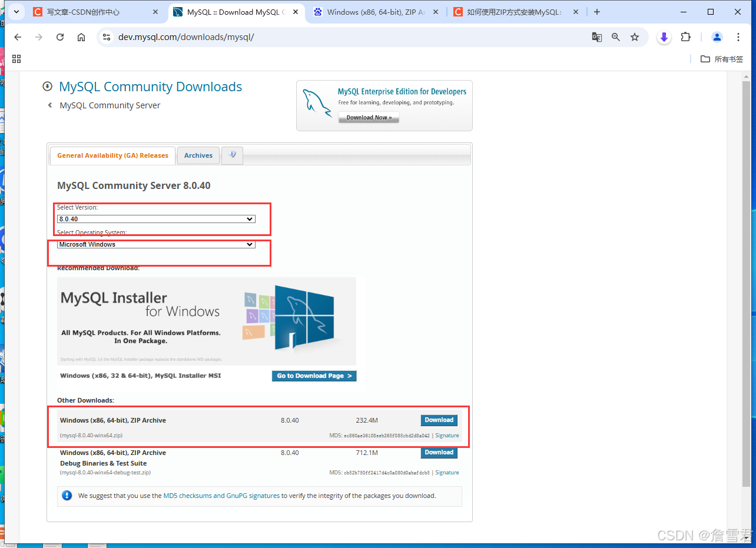Close the 如何使用ZIP方式安装MySQL tab
The height and width of the screenshot is (548, 756).
tap(576, 12)
